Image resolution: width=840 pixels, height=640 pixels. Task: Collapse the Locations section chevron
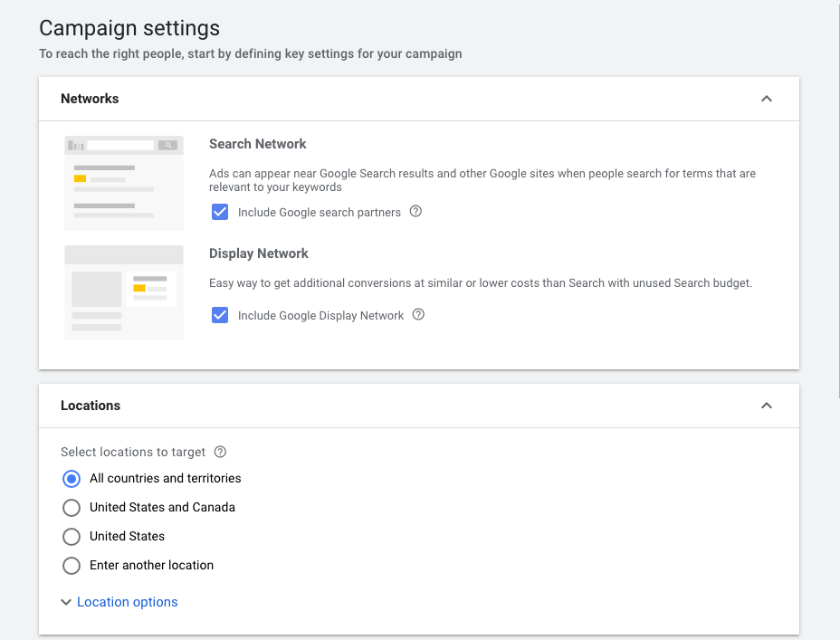(x=767, y=406)
